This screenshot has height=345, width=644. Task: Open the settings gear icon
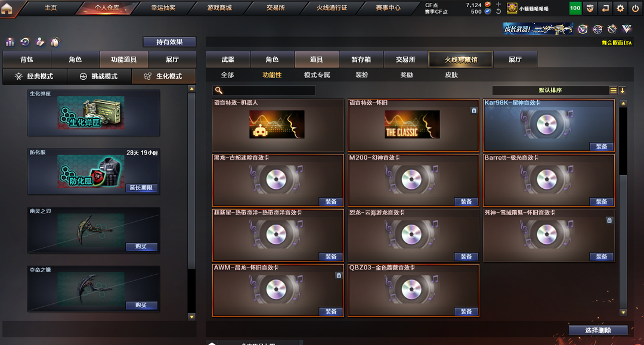click(x=620, y=8)
